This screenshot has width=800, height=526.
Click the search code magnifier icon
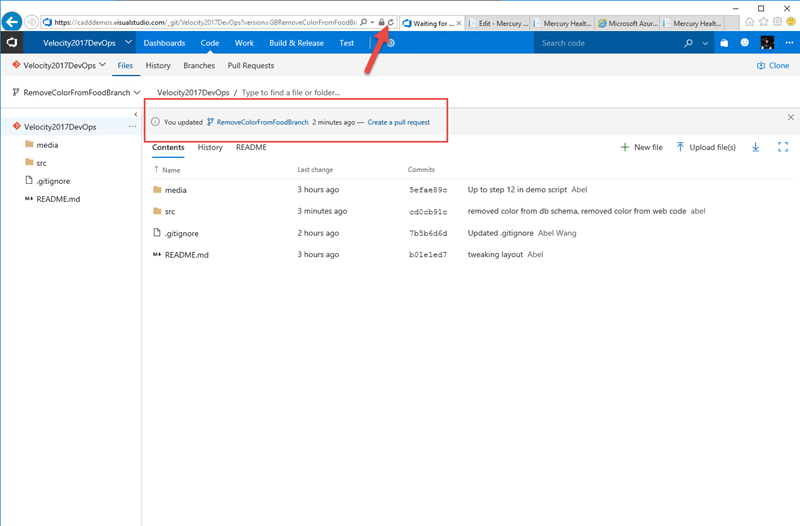689,43
